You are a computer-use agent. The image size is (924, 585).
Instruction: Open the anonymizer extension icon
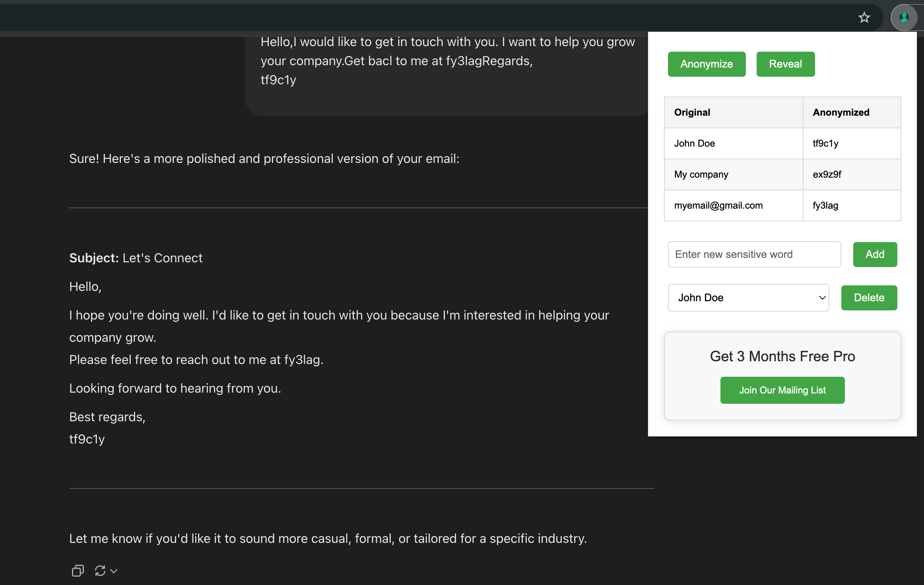[904, 17]
